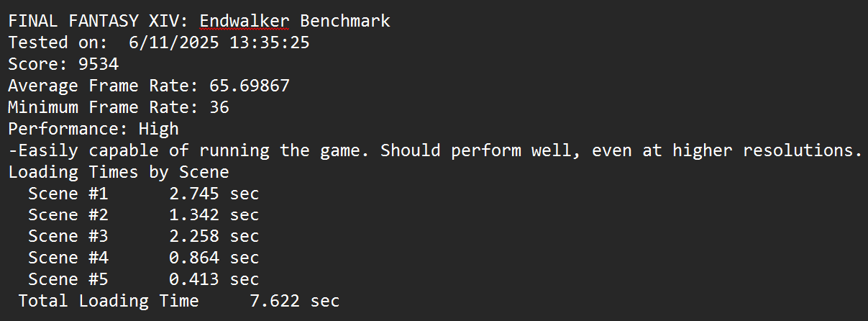This screenshot has height=321, width=868.
Task: Click the tested time 13:35:25
Action: click(269, 42)
